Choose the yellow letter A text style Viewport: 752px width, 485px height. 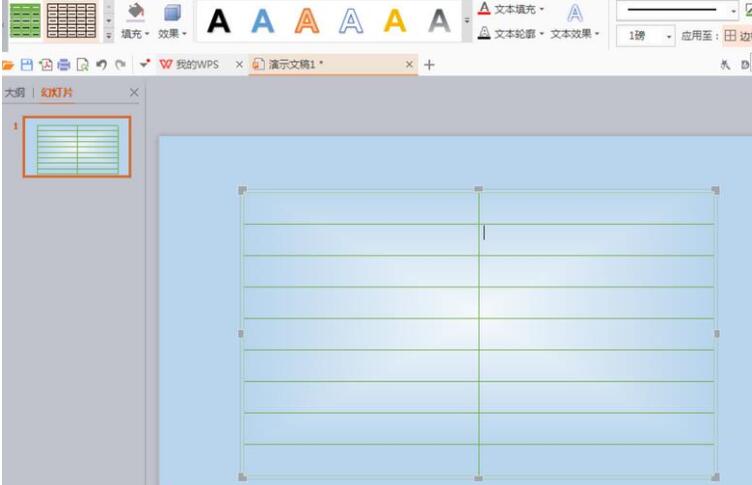click(x=395, y=21)
